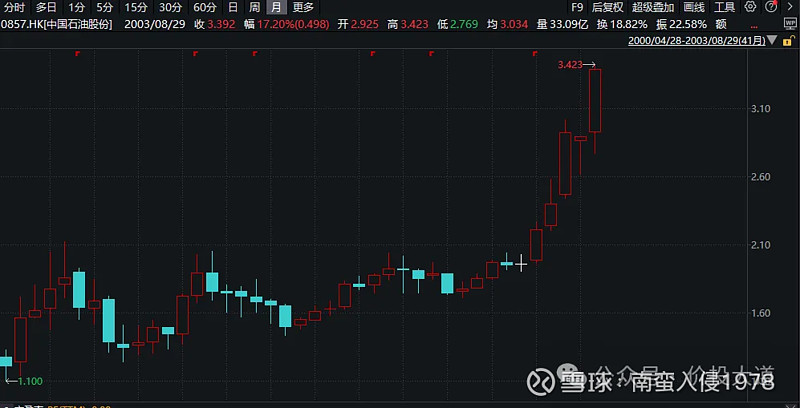Select the 5分 period tab

coord(105,7)
